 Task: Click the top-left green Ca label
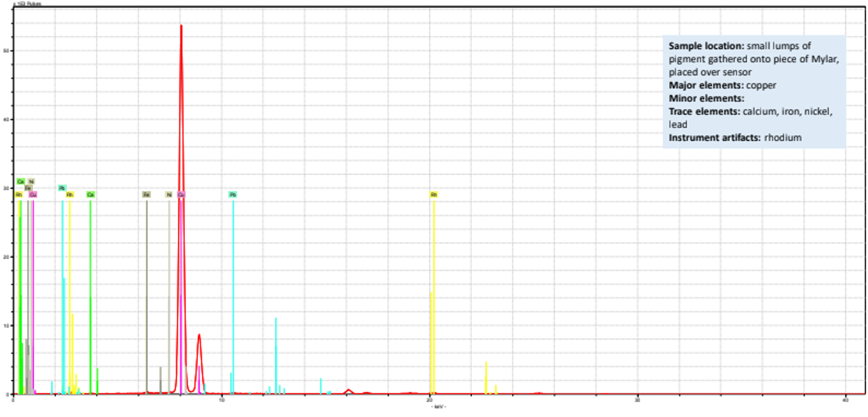pos(21,181)
